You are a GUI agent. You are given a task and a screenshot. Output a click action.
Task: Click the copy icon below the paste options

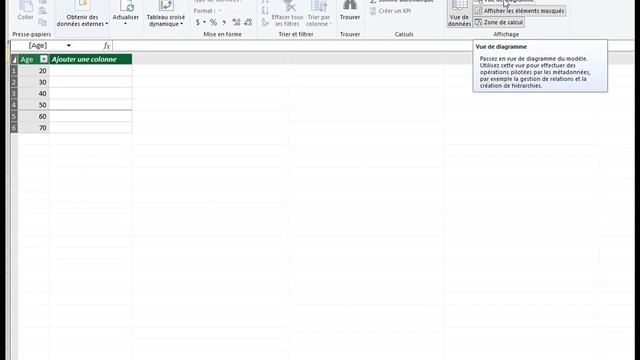click(42, 22)
